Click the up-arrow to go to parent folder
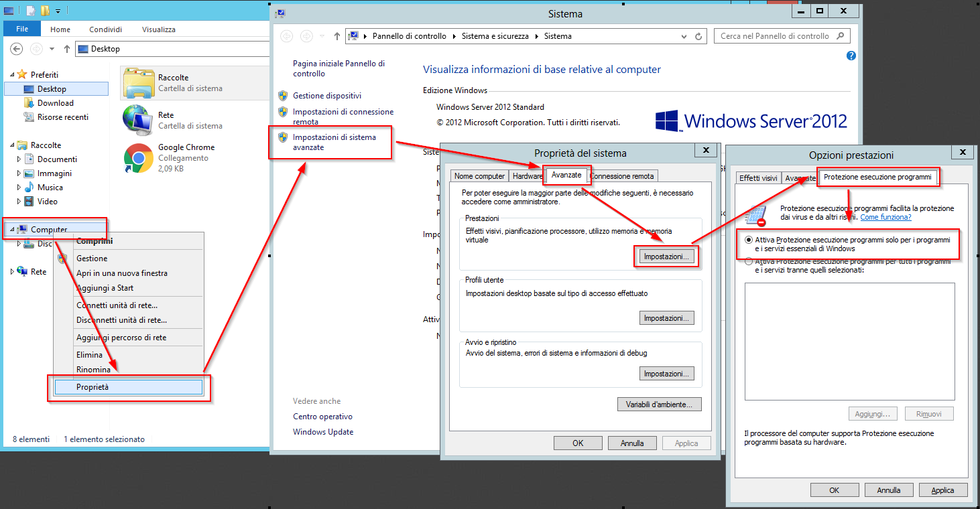The height and width of the screenshot is (509, 980). (x=336, y=35)
